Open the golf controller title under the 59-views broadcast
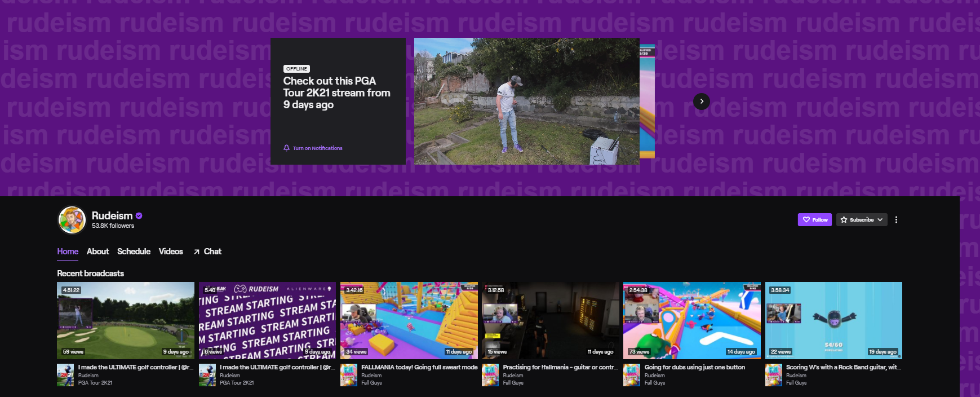Screen dimensions: 980x397 136,367
